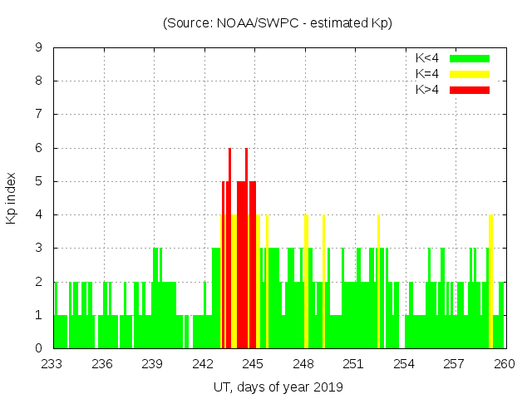Click the 254 tick label on x-axis
The image size is (532, 399).
(405, 364)
